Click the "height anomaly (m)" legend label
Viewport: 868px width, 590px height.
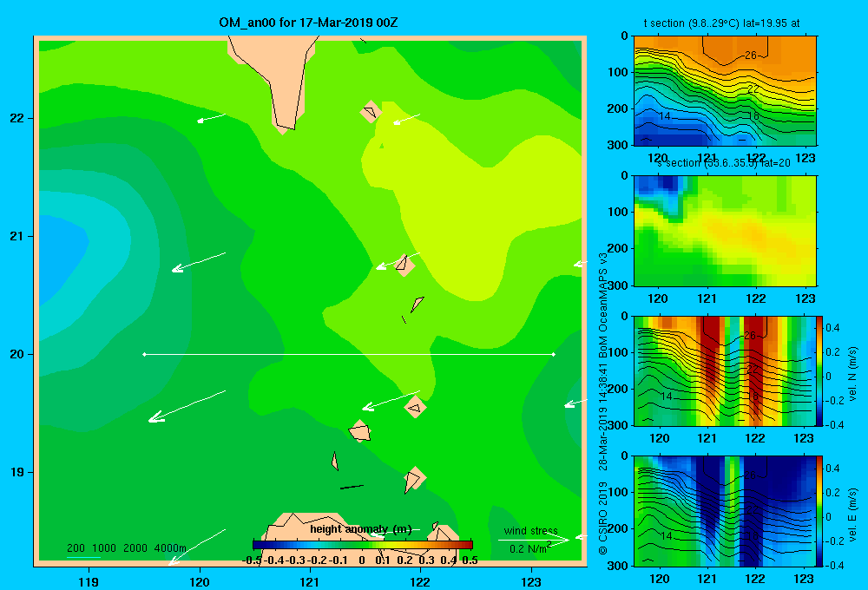point(361,529)
